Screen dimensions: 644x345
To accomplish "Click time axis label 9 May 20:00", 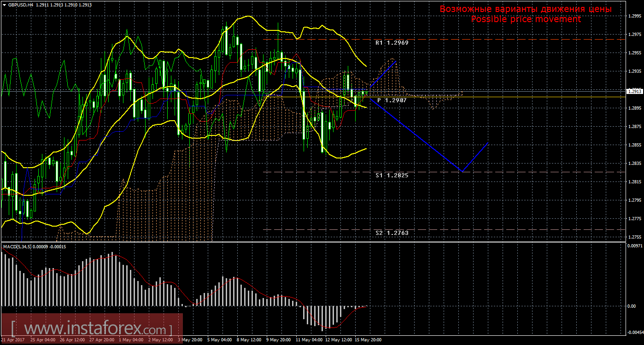I will (x=279, y=340).
